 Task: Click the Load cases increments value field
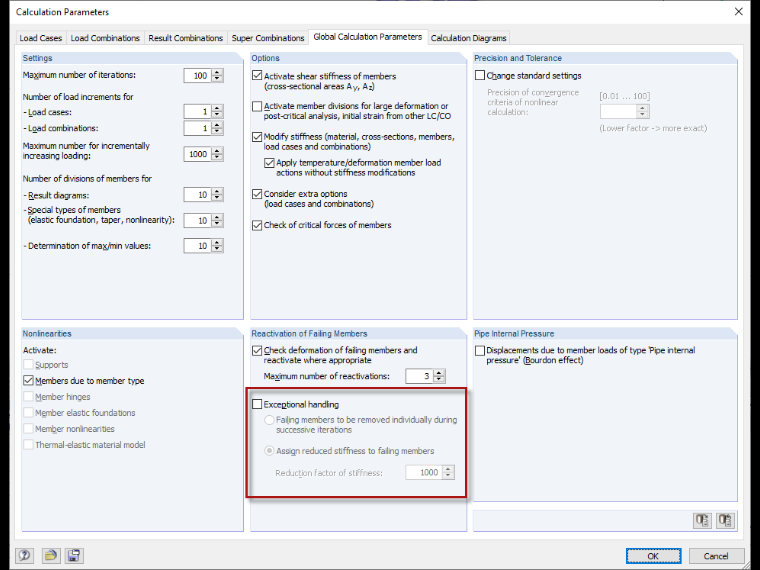point(198,112)
